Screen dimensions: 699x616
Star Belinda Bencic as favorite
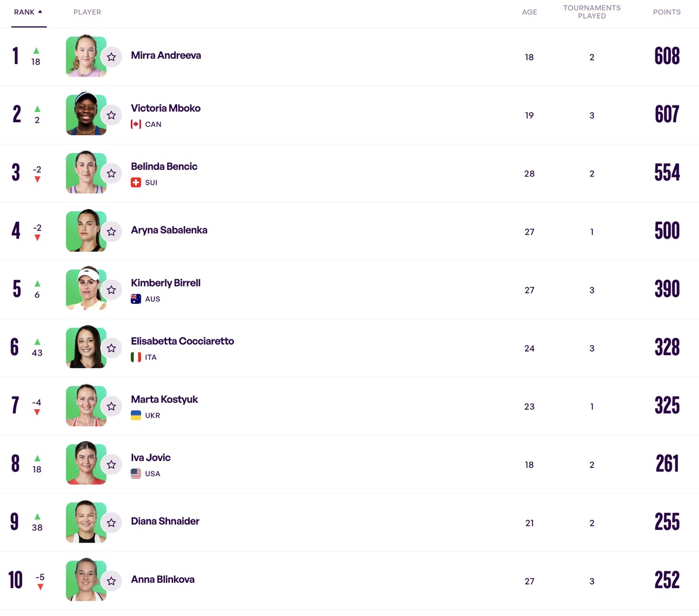pos(111,174)
